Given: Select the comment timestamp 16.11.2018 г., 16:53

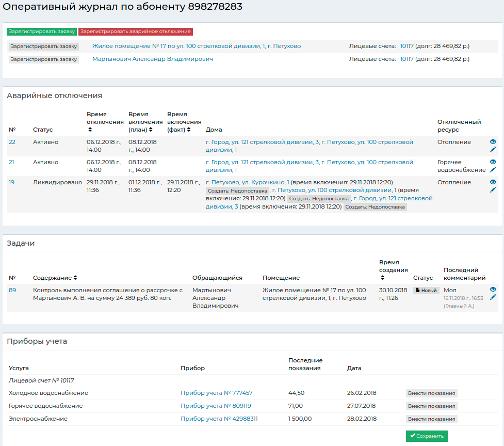Looking at the screenshot, I should point(463,298).
